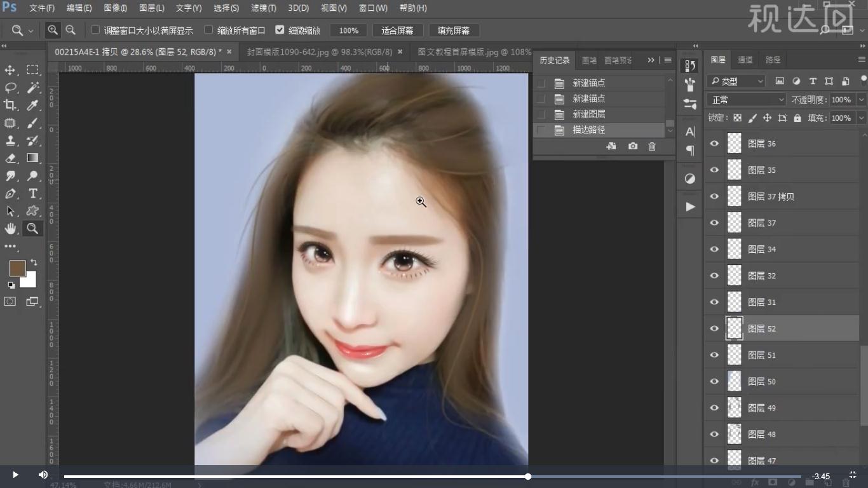
Task: Select the Lasso tool
Action: point(10,88)
